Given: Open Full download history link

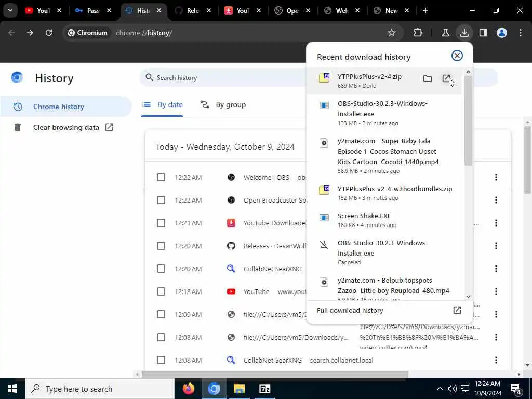Looking at the screenshot, I should (x=390, y=310).
